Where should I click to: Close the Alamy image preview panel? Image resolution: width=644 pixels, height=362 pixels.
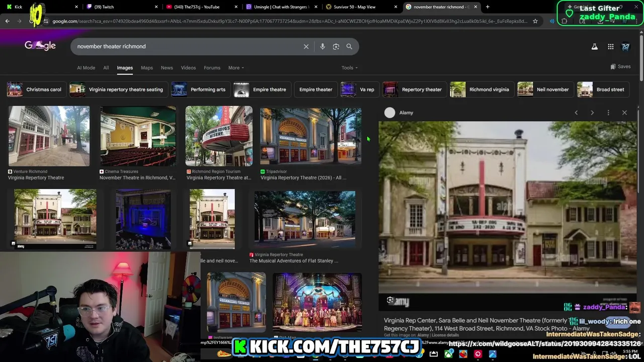pos(624,113)
